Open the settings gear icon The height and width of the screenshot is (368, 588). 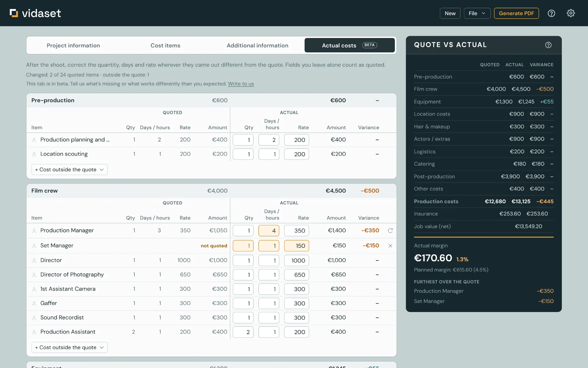571,13
